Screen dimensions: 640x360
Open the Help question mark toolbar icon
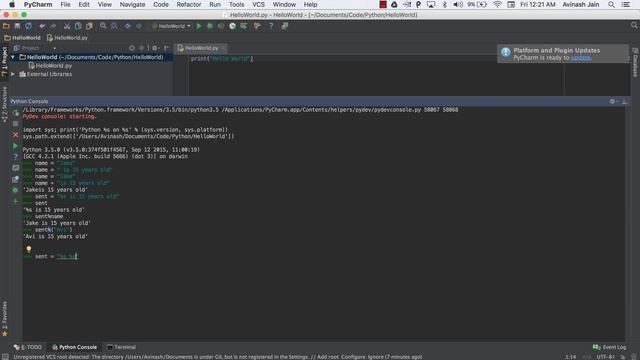coord(271,26)
